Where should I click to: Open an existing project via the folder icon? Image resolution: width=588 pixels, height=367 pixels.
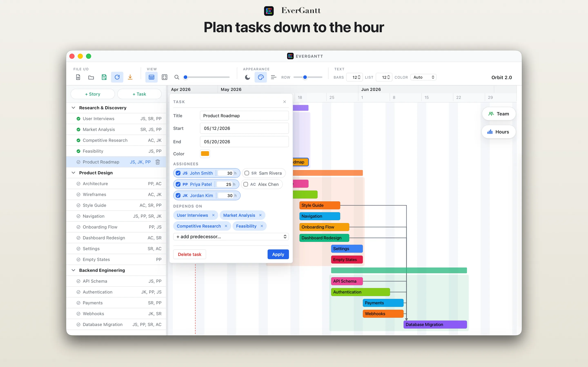91,77
